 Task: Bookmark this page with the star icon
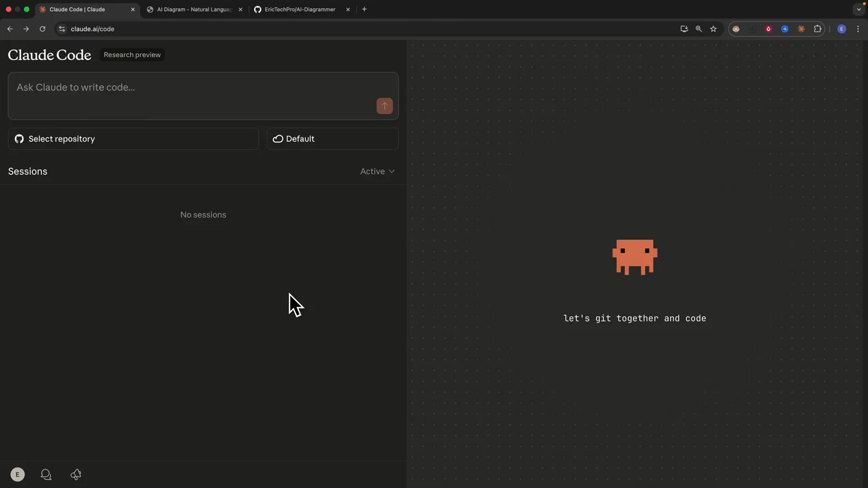(x=713, y=29)
